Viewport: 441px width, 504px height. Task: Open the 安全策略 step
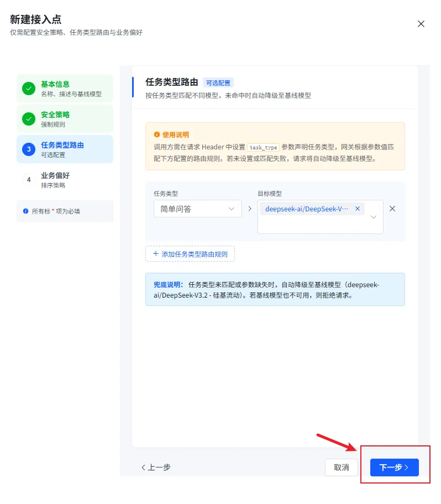pyautogui.click(x=65, y=119)
